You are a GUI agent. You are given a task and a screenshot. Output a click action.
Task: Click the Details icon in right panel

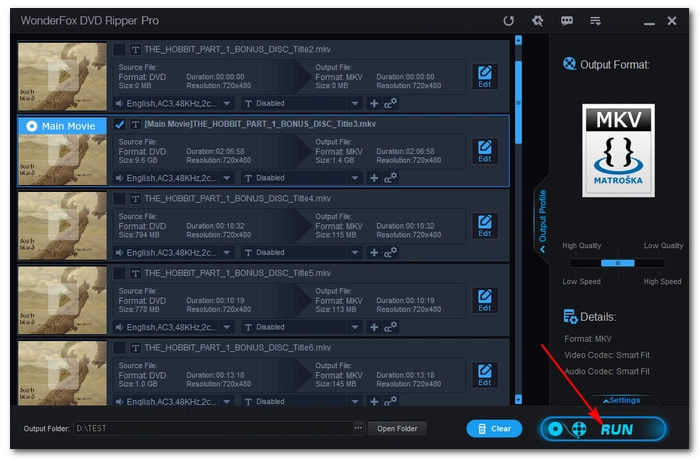coord(570,317)
